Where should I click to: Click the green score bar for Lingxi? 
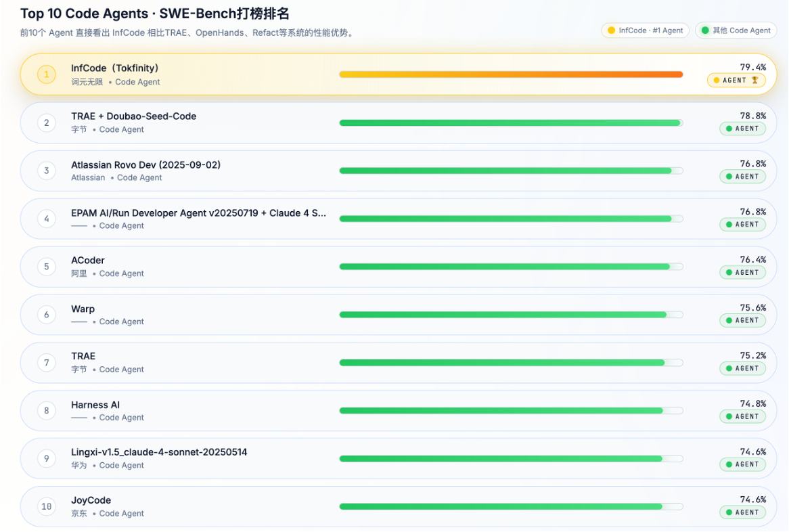click(501, 458)
